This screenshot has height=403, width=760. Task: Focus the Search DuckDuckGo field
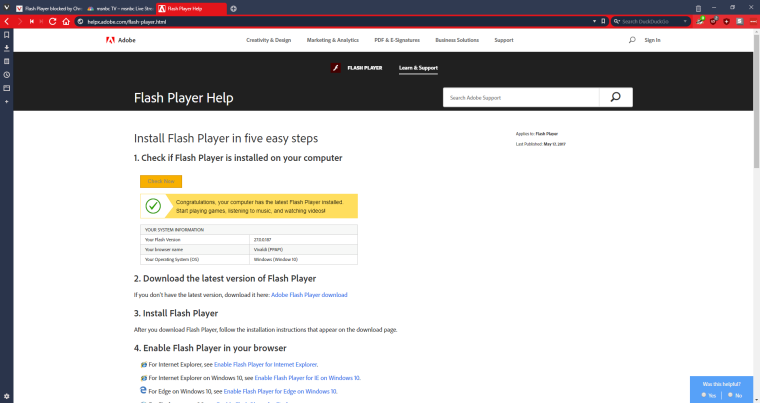point(650,21)
